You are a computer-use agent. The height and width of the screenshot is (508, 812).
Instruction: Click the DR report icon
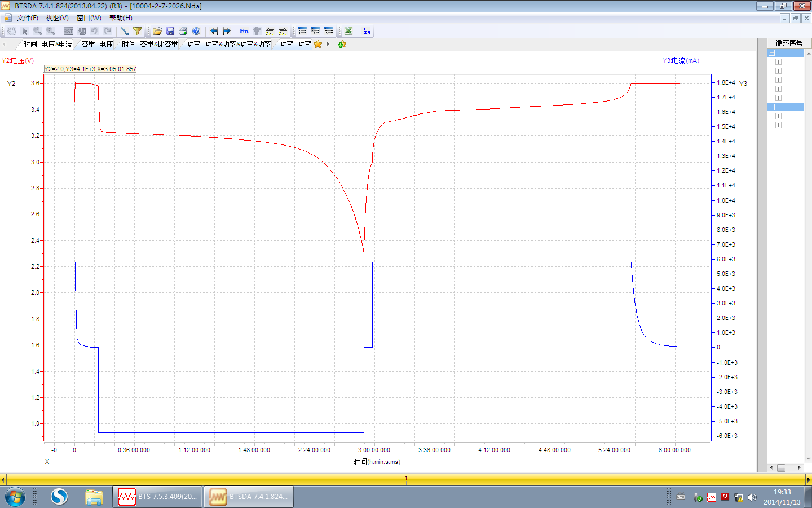click(x=367, y=31)
